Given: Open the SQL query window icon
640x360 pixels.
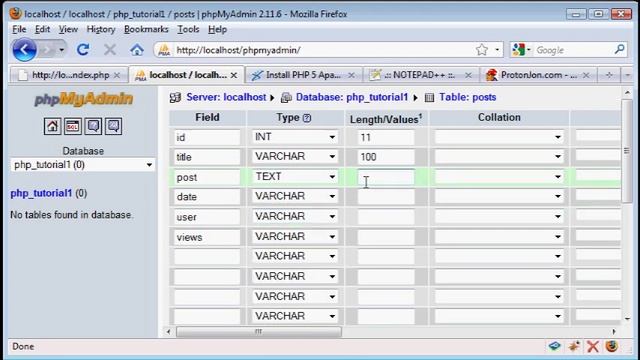Looking at the screenshot, I should coord(73,126).
